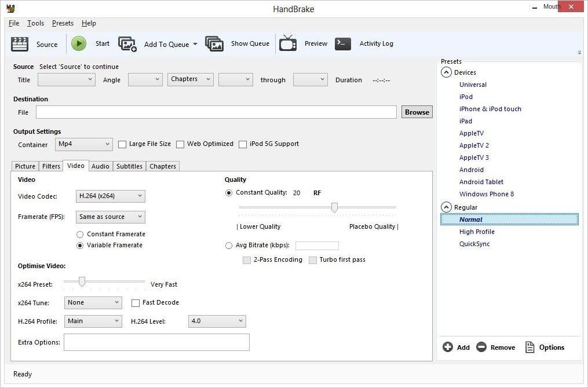Viewport: 588px width, 388px height.
Task: Tick the Fast Decode checkbox
Action: (136, 303)
